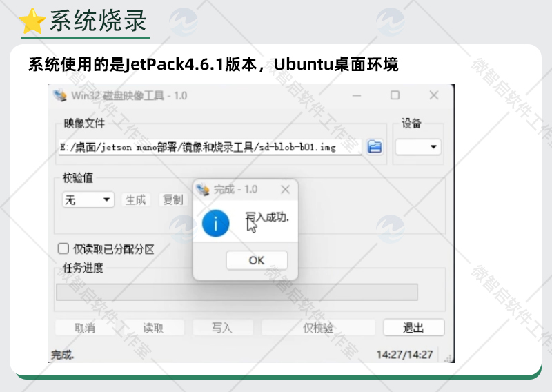Click the 任务进度 progress bar
The height and width of the screenshot is (392, 552).
237,292
